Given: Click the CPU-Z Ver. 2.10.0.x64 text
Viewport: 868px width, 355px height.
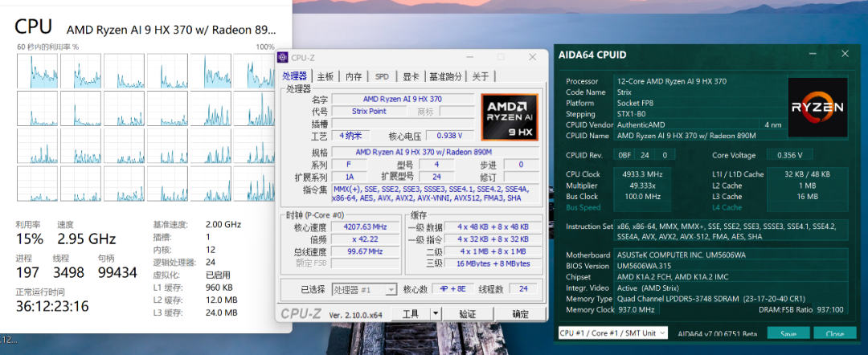Looking at the screenshot, I should coord(356,315).
